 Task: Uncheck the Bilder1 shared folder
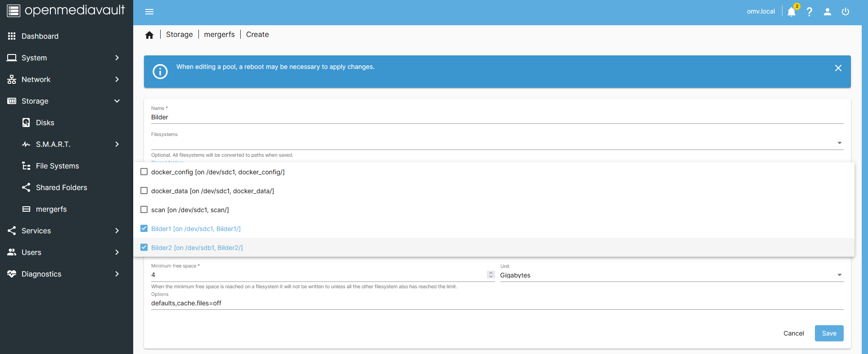click(x=144, y=228)
